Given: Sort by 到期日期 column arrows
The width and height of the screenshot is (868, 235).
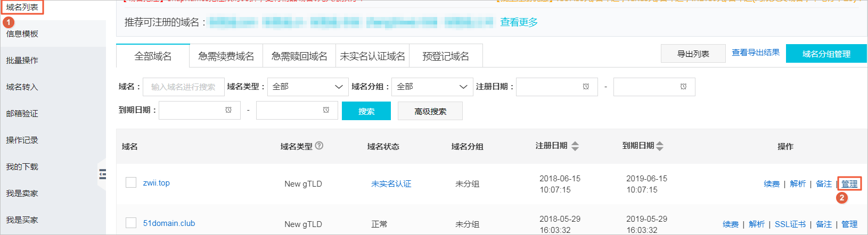Looking at the screenshot, I should 660,146.
